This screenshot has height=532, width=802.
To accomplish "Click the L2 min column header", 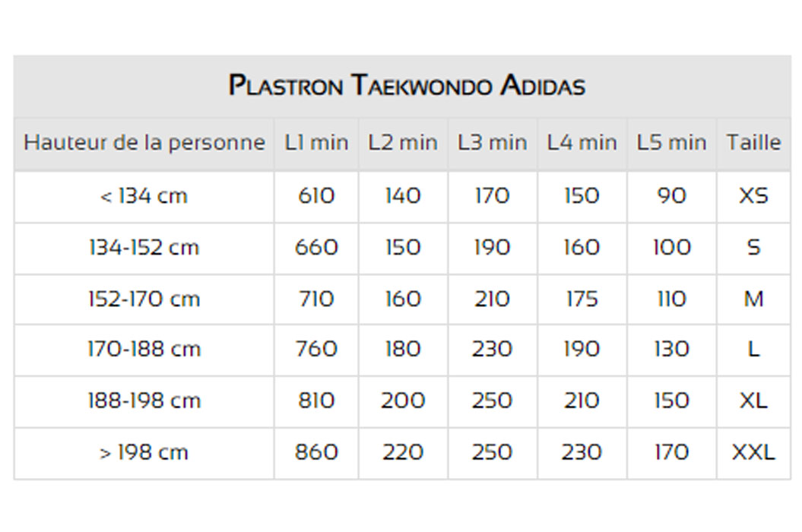I will 403,143.
